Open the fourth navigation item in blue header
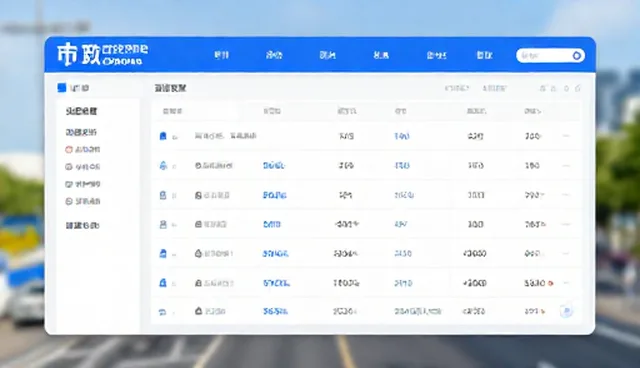Viewport: 640px width, 368px height. click(381, 55)
